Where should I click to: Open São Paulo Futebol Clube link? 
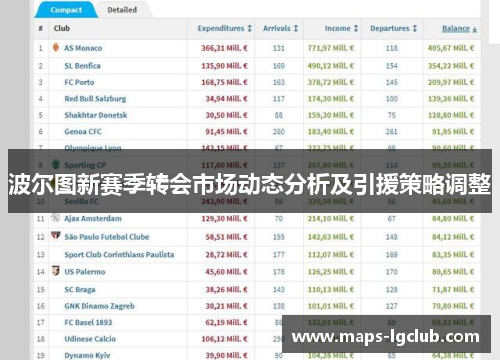click(107, 237)
